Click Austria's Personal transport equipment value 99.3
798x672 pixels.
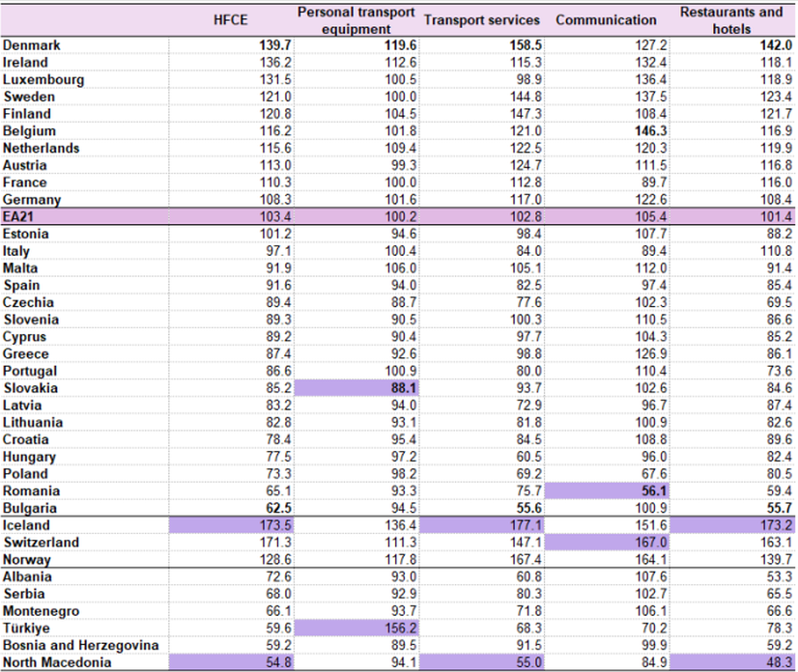[x=404, y=165]
